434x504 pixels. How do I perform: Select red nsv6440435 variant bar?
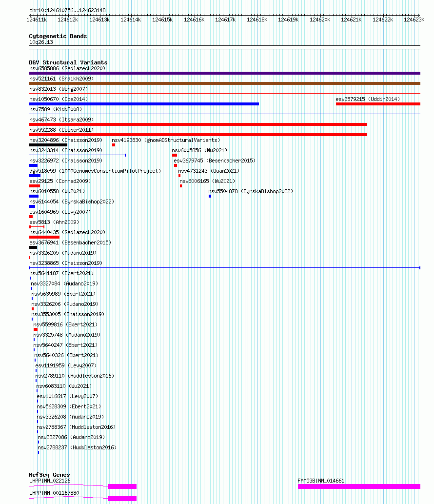tap(44, 237)
